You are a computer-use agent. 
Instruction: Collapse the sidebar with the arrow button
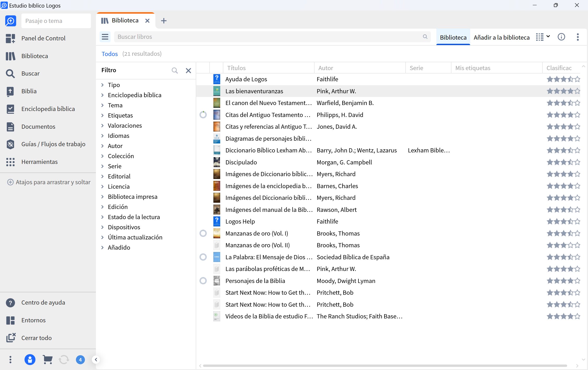click(x=96, y=360)
